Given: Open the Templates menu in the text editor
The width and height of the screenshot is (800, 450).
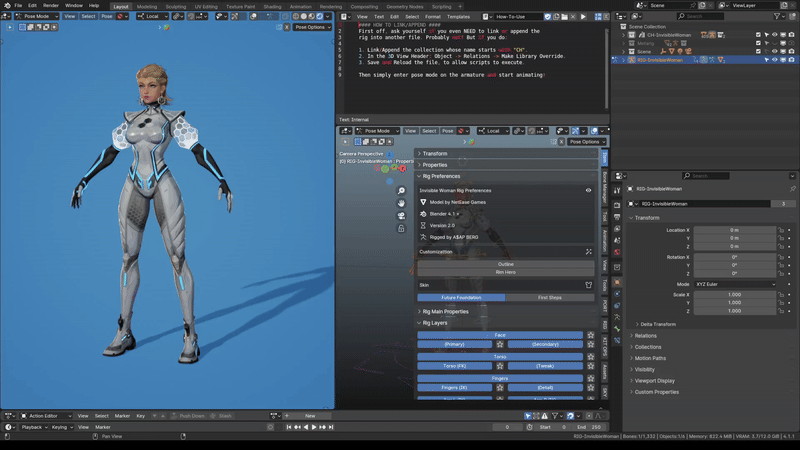Looking at the screenshot, I should pyautogui.click(x=458, y=17).
